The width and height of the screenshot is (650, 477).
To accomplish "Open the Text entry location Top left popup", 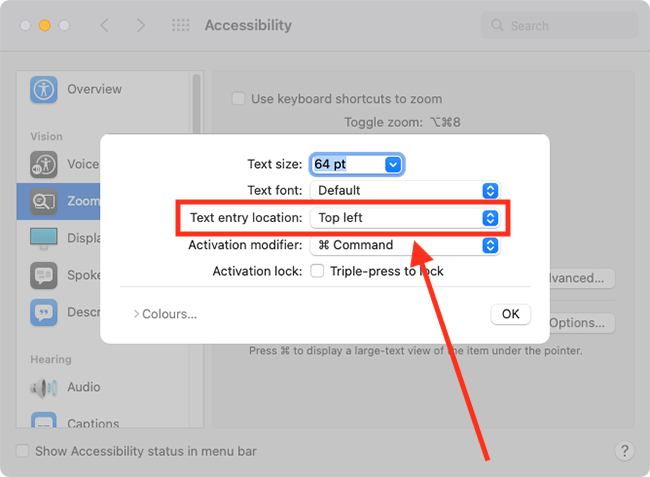I will tap(405, 218).
